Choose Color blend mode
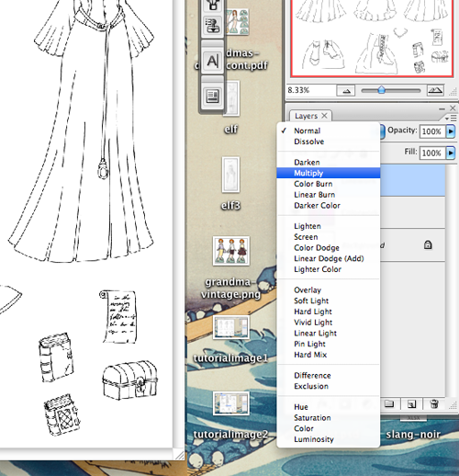Viewport: 459px width, 476px height. pyautogui.click(x=328, y=428)
